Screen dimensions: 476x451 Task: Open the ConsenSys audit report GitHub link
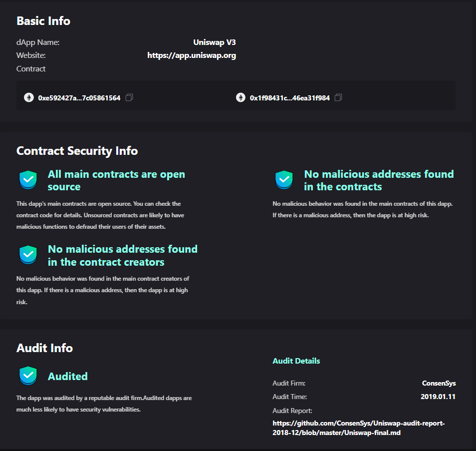[358, 428]
